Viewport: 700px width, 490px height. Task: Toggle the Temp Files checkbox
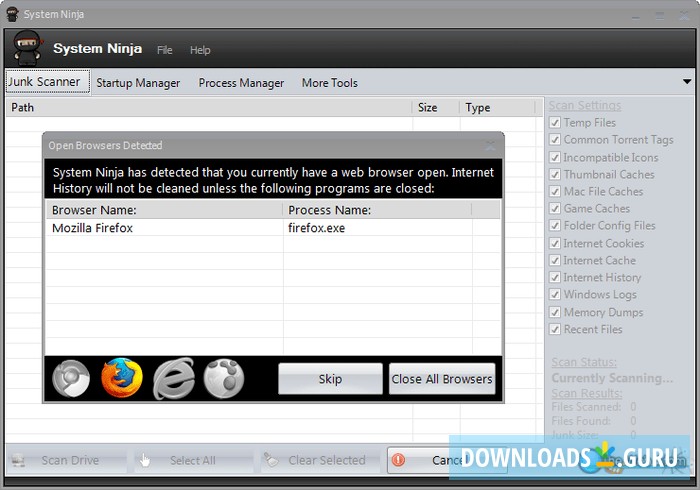pyautogui.click(x=555, y=123)
